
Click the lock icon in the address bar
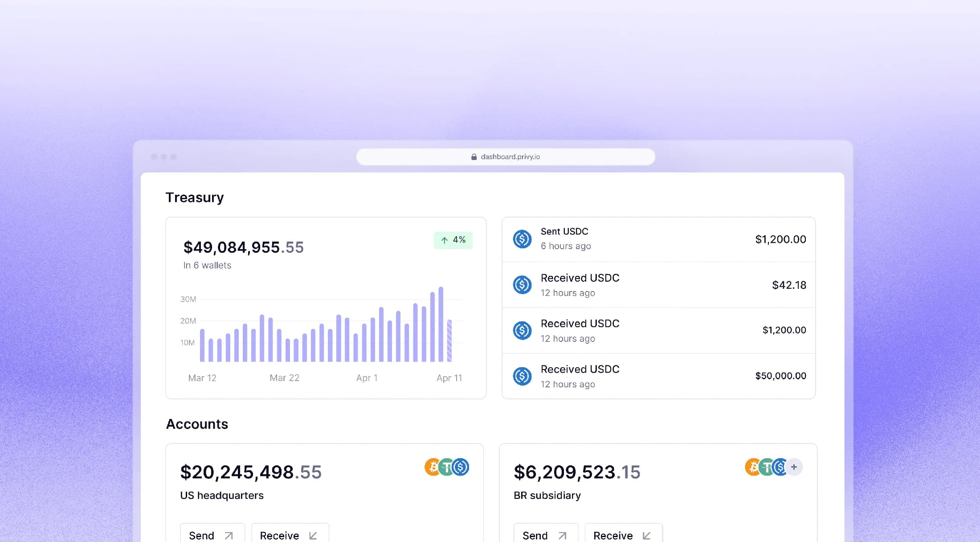coord(474,157)
